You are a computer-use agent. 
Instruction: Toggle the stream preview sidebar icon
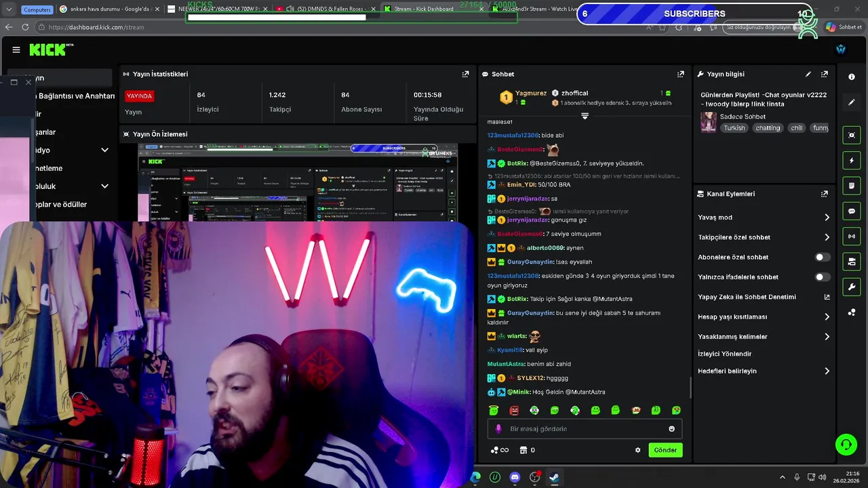tap(852, 135)
